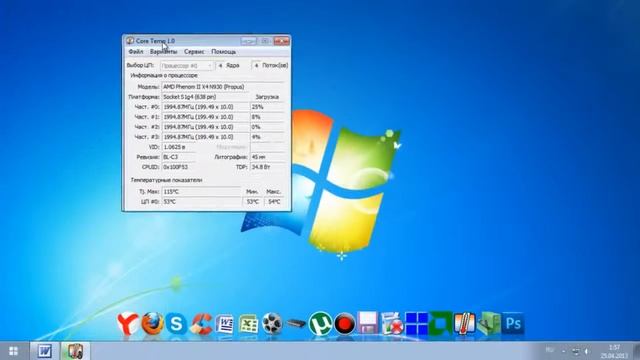Minimize the Core Temp window
The image size is (640, 360).
248,41
